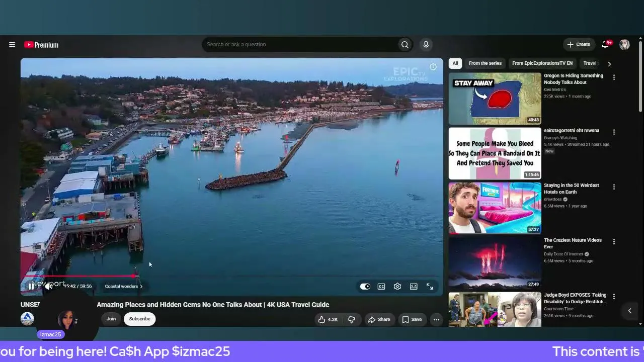Open the Oregon Is Hiding Something thumbnail
The image size is (644, 362).
tap(495, 99)
